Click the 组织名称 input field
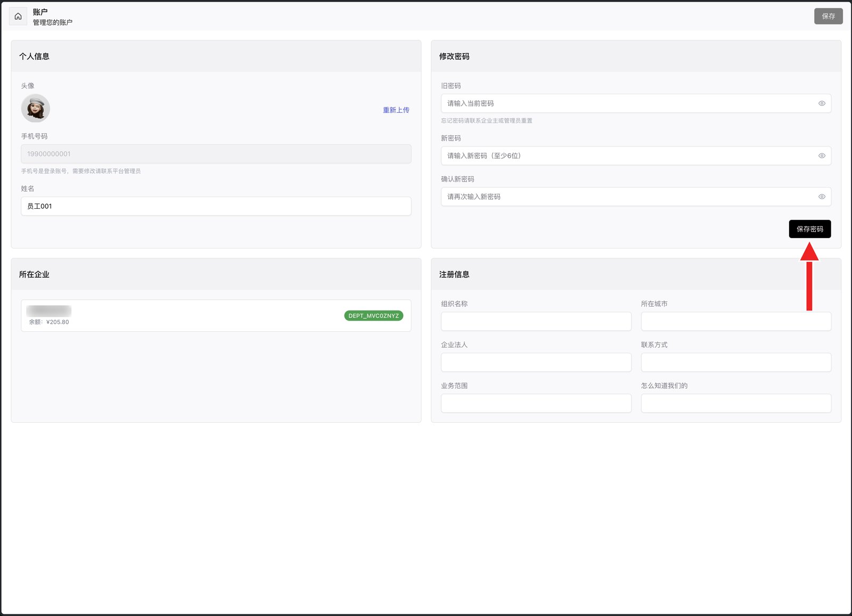852x616 pixels. pyautogui.click(x=536, y=322)
